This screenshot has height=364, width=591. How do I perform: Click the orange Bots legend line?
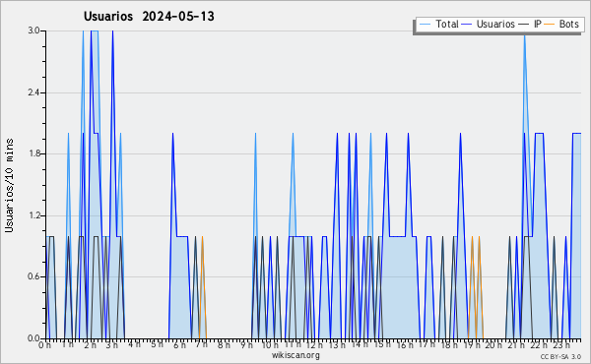(x=550, y=25)
